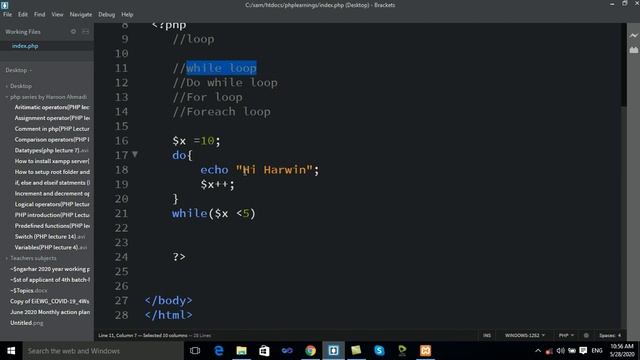The height and width of the screenshot is (360, 640).
Task: Open Predefined functions lecture file
Action: click(52, 226)
